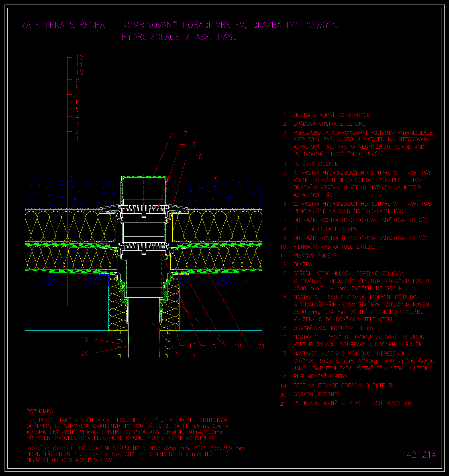Screen dimensions: 449x476
Task: Click note line 'PŘIPOJENÍ PROVEDENO V ELEKTRICKÉ KRABICI'
Action: (122, 438)
